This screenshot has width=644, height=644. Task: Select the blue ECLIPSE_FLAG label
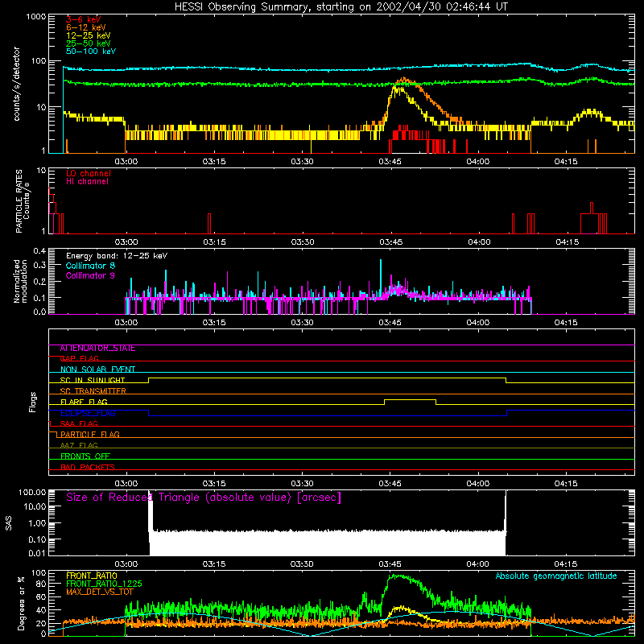click(88, 413)
